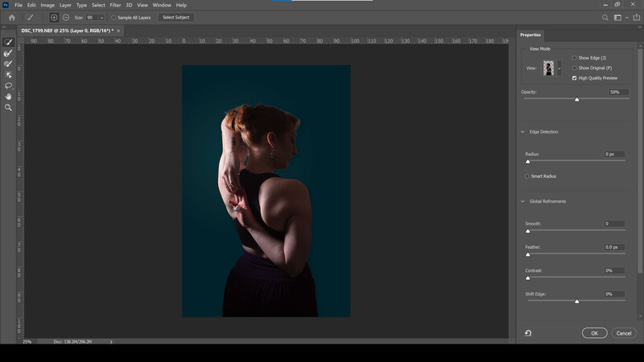Open the Window menu
644x362 pixels.
pos(162,5)
